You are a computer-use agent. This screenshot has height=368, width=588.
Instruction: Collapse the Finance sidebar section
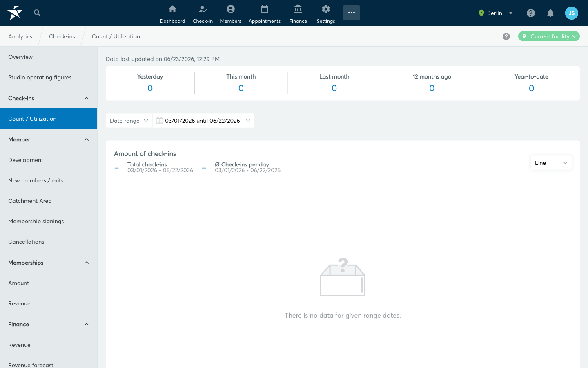click(x=49, y=324)
